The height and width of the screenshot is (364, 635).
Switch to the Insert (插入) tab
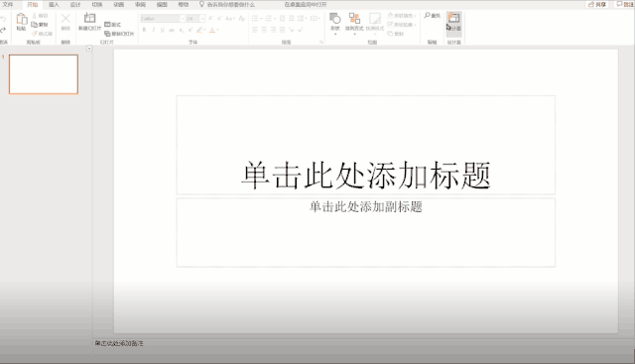(54, 4)
